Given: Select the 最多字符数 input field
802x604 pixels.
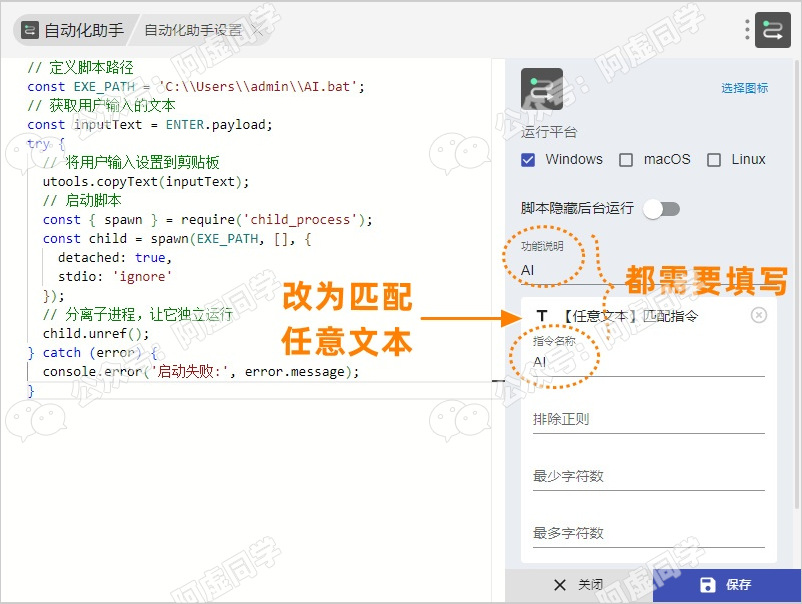Looking at the screenshot, I should click(649, 533).
